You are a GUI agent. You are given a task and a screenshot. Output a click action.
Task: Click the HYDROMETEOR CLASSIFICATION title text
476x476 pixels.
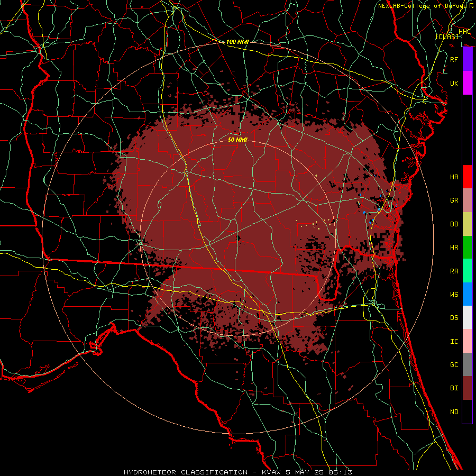[x=186, y=472]
